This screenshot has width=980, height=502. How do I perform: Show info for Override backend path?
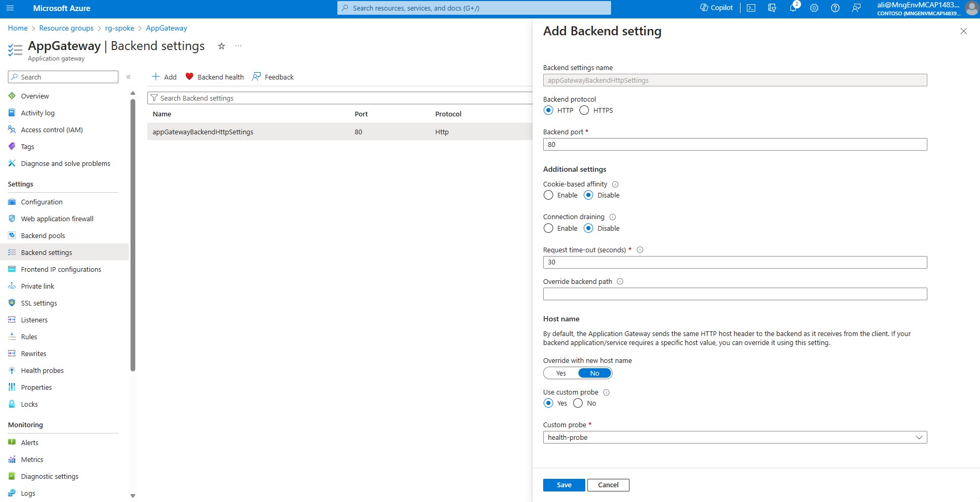[x=620, y=282]
